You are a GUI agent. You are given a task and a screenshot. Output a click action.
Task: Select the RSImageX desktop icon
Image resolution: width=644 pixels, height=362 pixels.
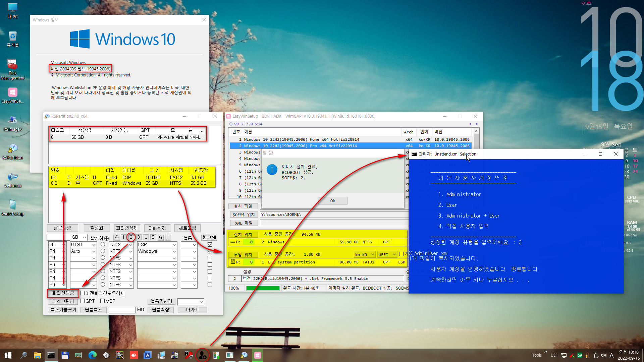[13, 123]
